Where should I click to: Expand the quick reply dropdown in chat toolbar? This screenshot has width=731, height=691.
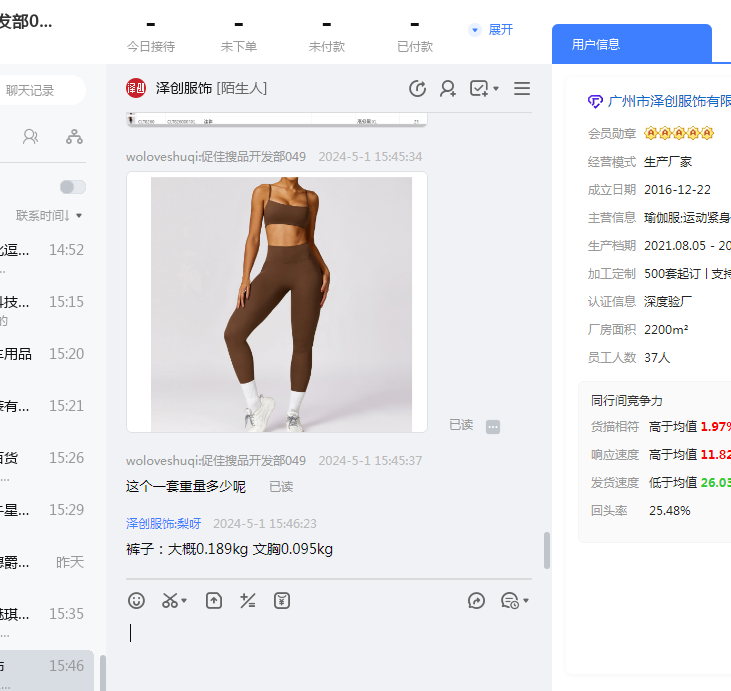click(x=526, y=601)
